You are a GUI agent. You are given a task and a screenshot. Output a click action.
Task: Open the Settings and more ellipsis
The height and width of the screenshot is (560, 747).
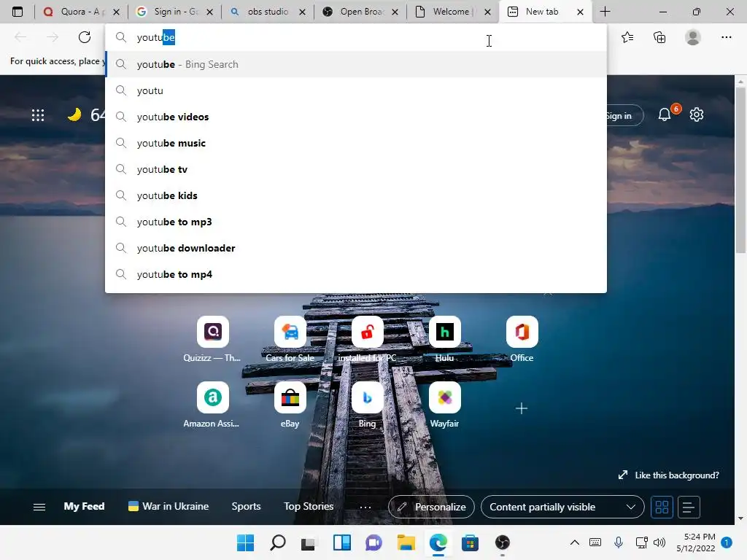click(726, 37)
